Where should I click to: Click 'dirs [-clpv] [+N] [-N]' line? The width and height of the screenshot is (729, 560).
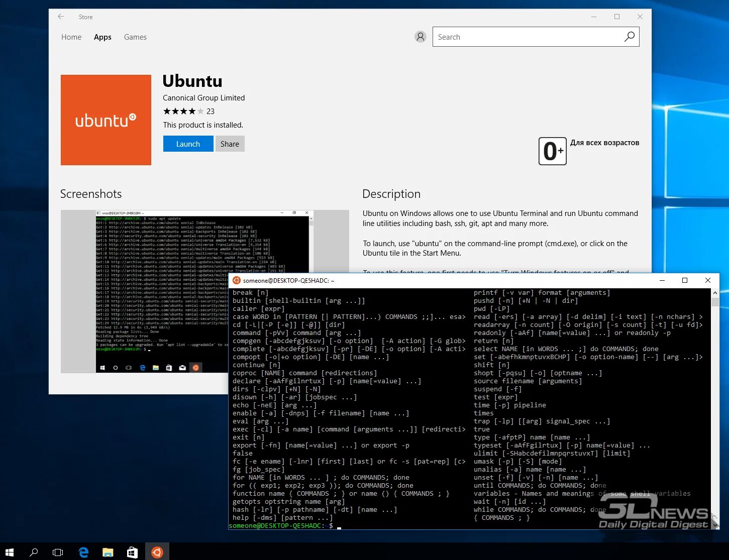tap(277, 389)
